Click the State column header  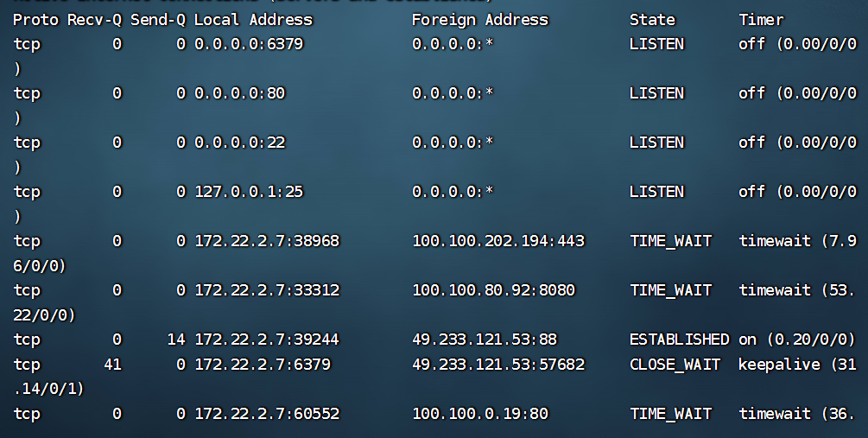tap(652, 19)
